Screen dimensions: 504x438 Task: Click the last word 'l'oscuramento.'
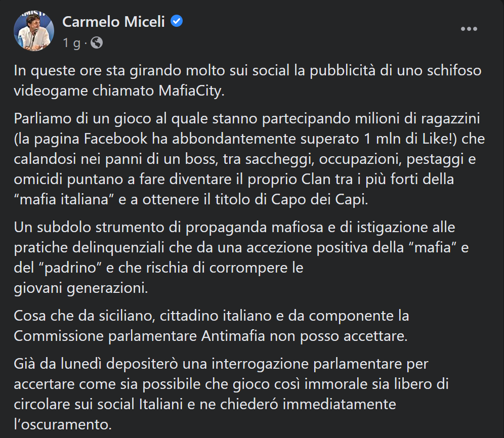coord(63,424)
